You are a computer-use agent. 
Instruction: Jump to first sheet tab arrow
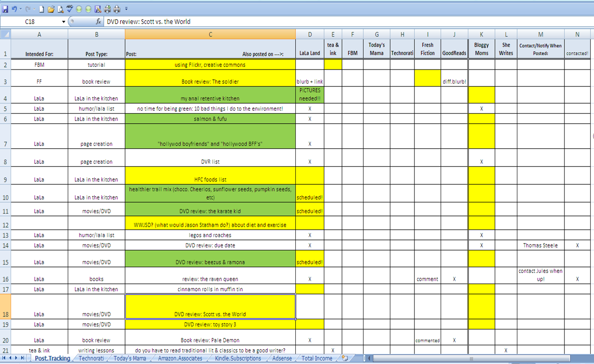pyautogui.click(x=5, y=358)
